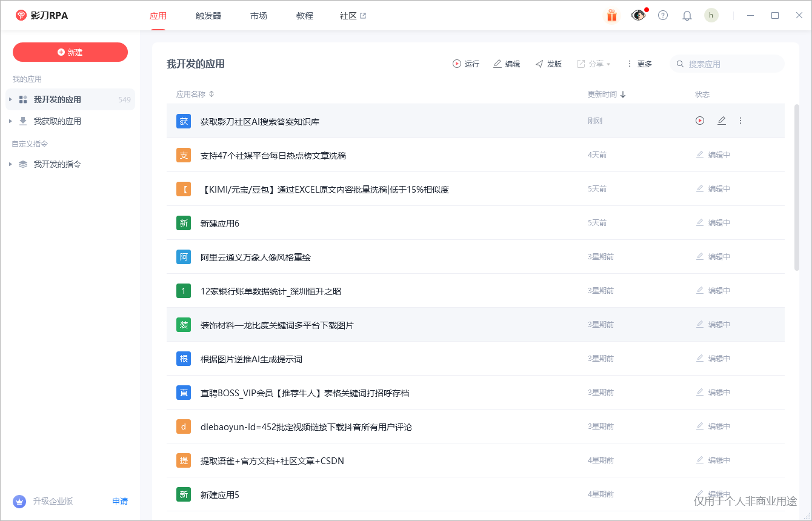The image size is (812, 521).
Task: Click the app list vertical scrollbar
Action: click(797, 187)
